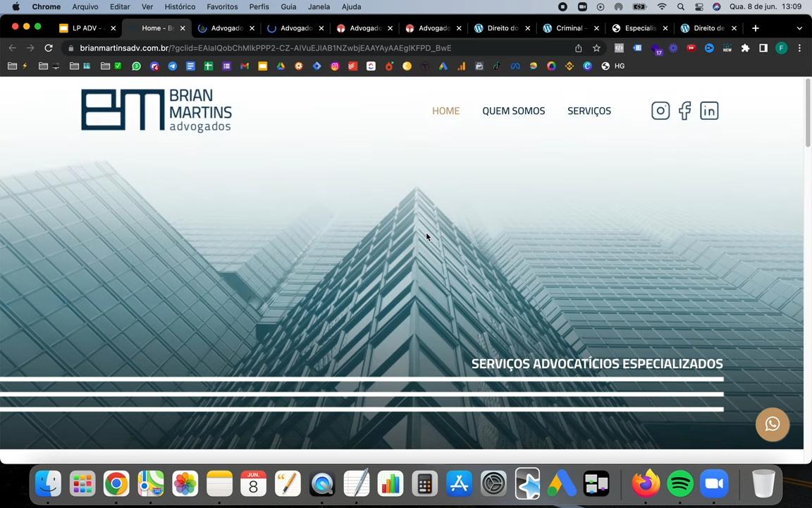The width and height of the screenshot is (812, 508).
Task: Click the share icon in address bar
Action: point(579,48)
